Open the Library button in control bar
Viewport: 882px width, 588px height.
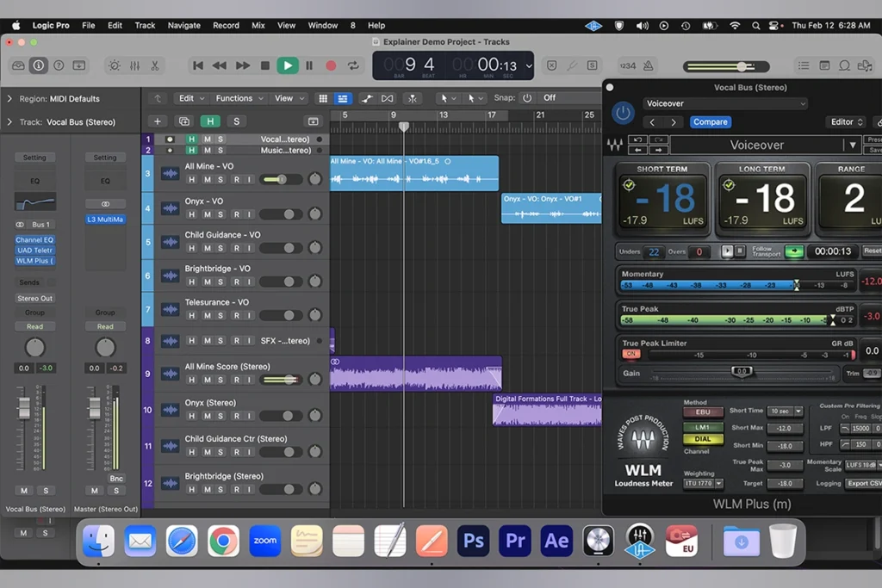tap(18, 65)
